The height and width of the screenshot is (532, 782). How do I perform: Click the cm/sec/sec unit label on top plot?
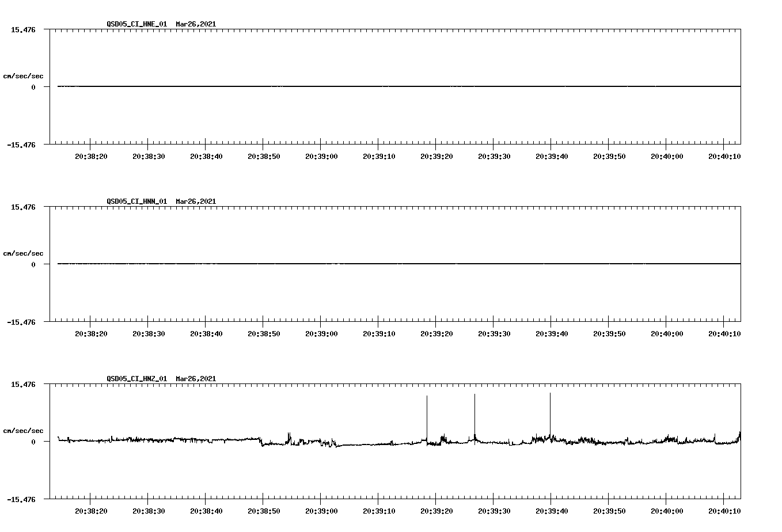(x=24, y=75)
